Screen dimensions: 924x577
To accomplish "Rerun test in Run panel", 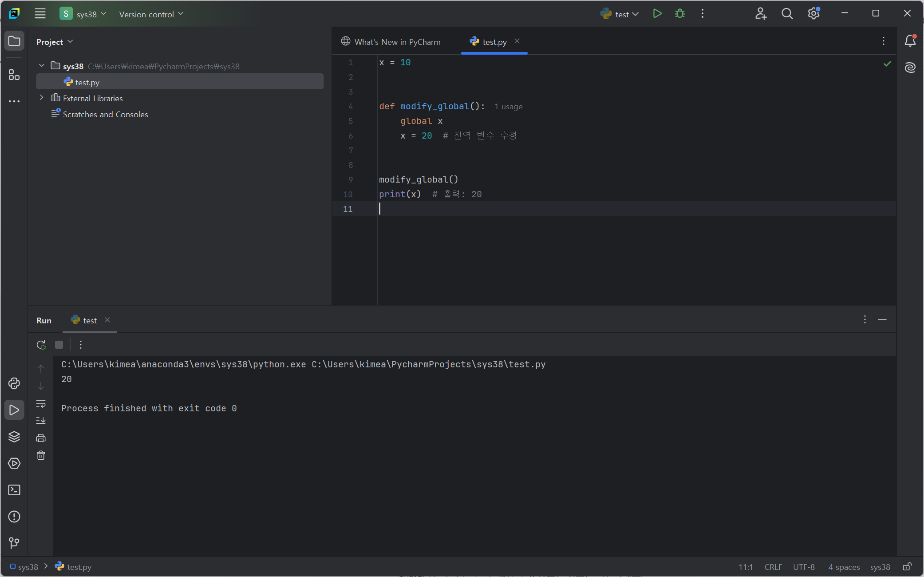I will [41, 345].
